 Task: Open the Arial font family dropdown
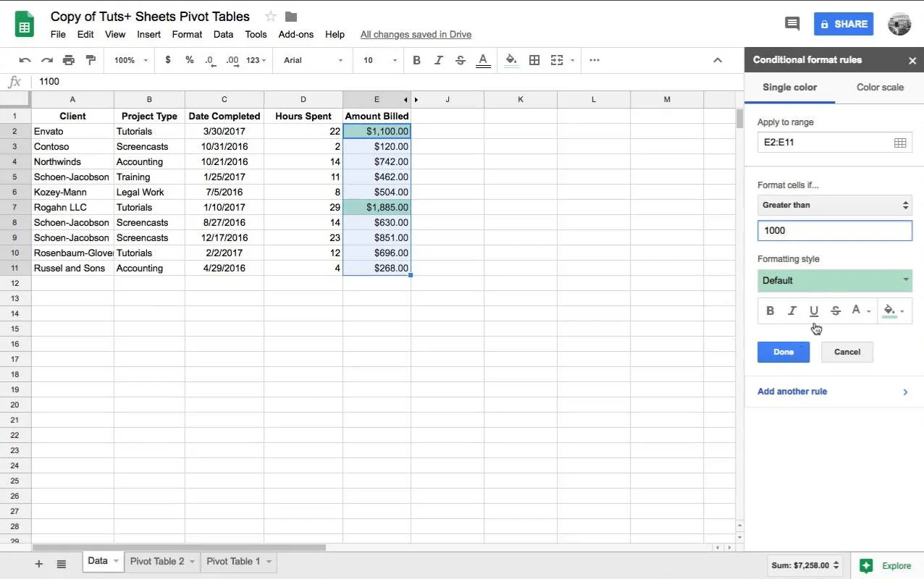tap(313, 60)
